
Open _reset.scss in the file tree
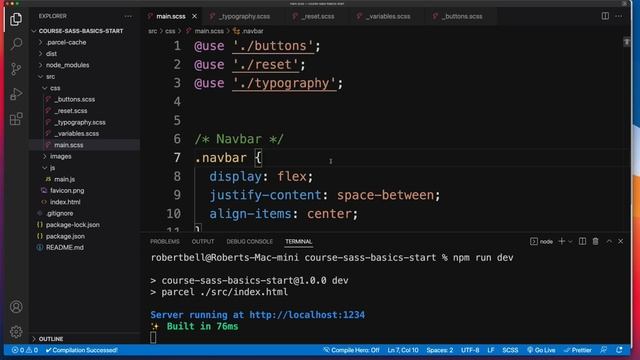coord(71,111)
